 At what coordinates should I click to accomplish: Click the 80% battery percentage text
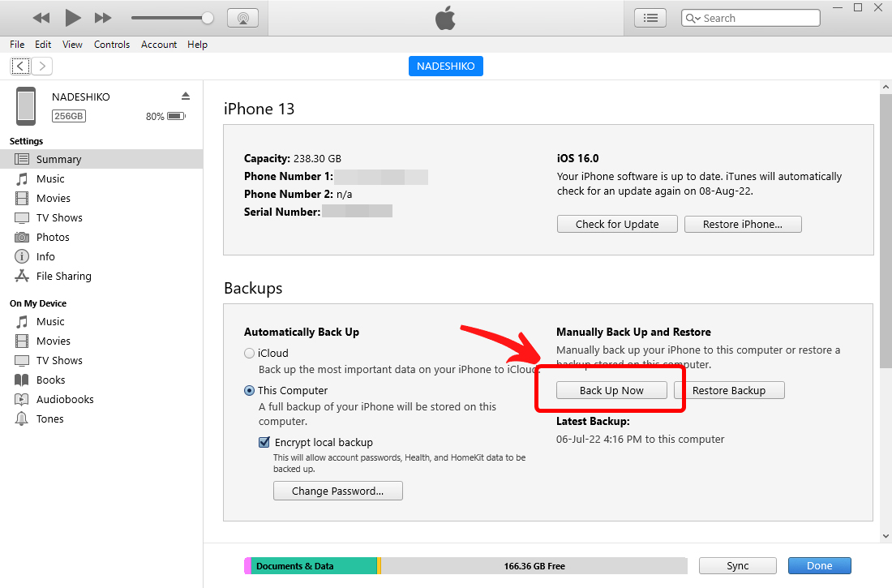point(155,116)
